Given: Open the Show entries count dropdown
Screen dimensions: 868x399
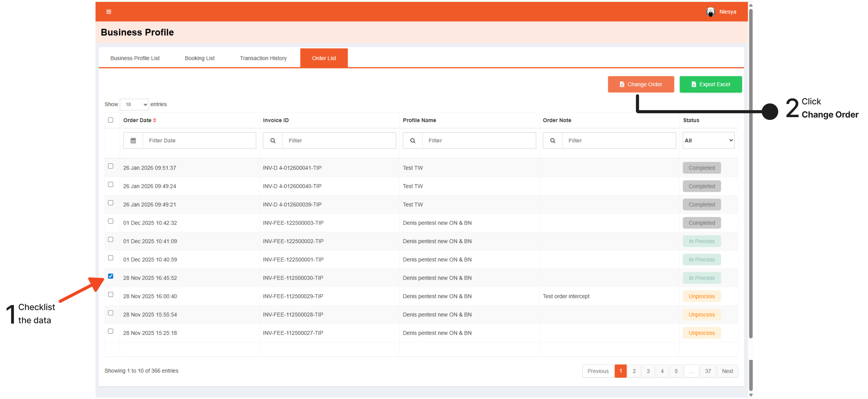Looking at the screenshot, I should point(134,104).
